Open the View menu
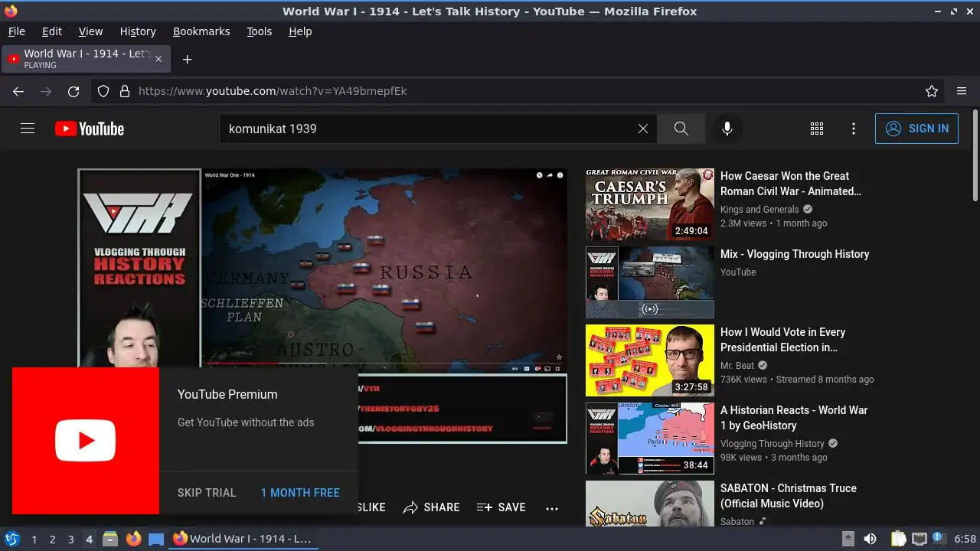The image size is (980, 551). click(90, 31)
